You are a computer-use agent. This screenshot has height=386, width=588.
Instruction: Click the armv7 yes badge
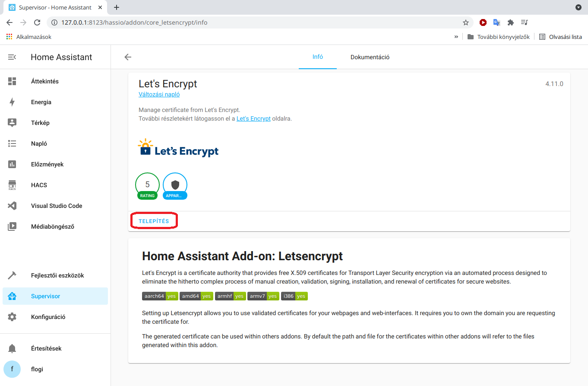point(263,296)
